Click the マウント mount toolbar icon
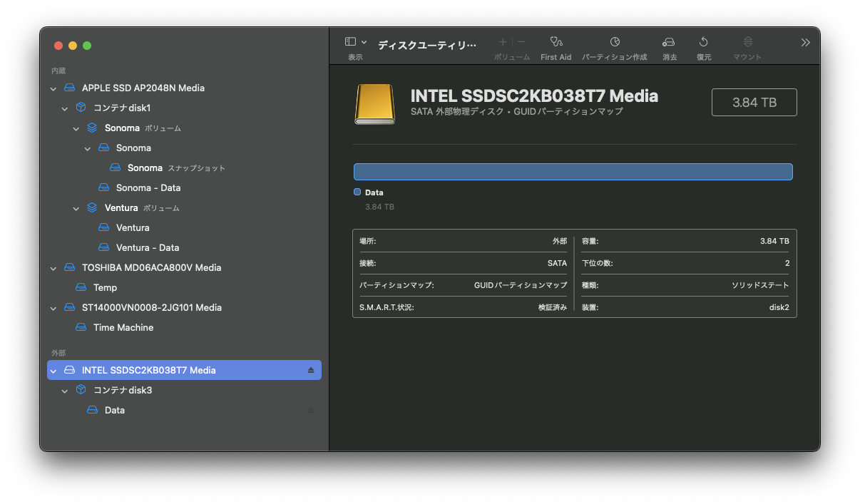Image resolution: width=860 pixels, height=504 pixels. 747,42
